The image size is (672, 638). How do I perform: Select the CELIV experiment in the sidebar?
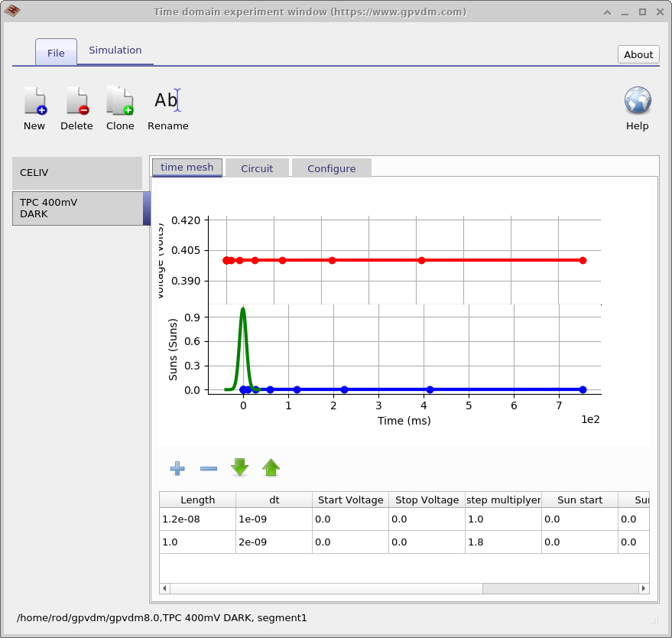(76, 173)
